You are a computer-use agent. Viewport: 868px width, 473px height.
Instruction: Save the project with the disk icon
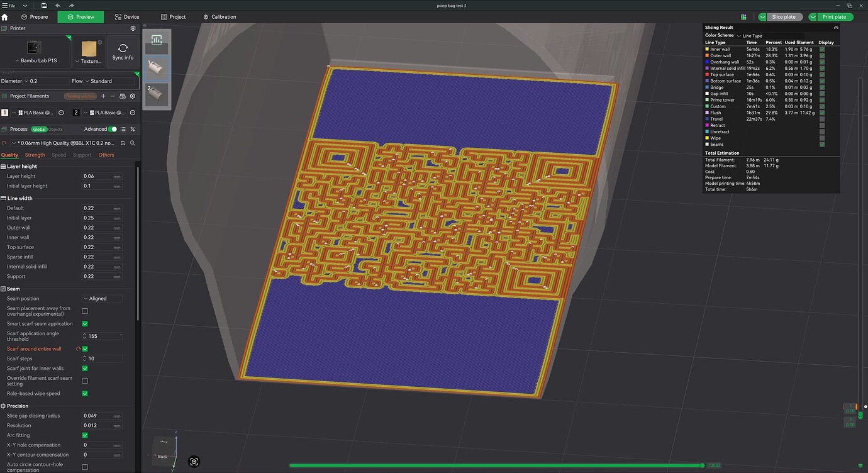click(44, 5)
